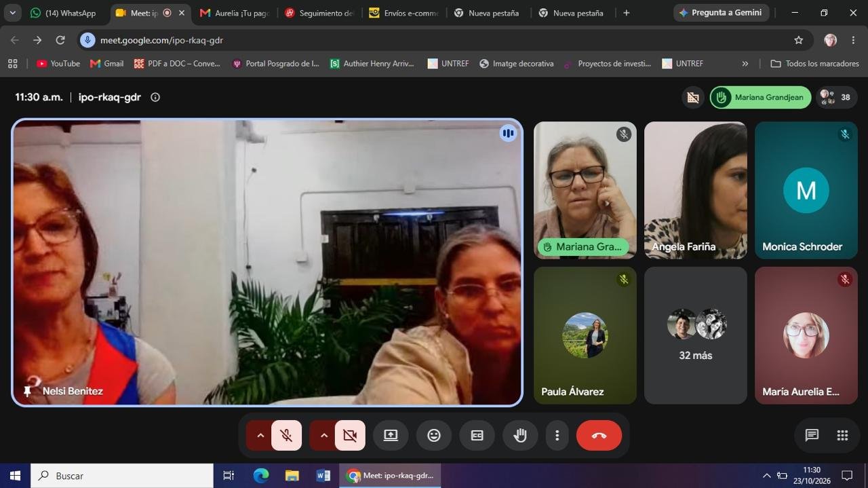Switch to the Envíos e-commerce tab
The width and height of the screenshot is (868, 488).
click(404, 13)
